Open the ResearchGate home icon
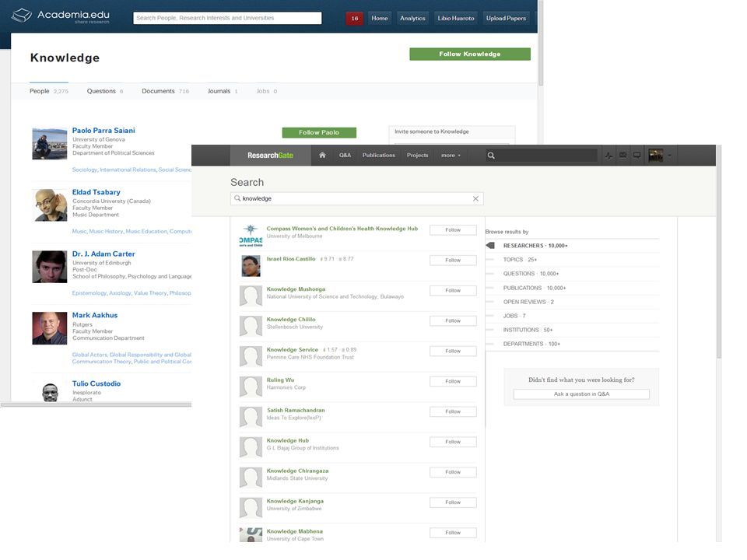The image size is (747, 560). tap(322, 156)
